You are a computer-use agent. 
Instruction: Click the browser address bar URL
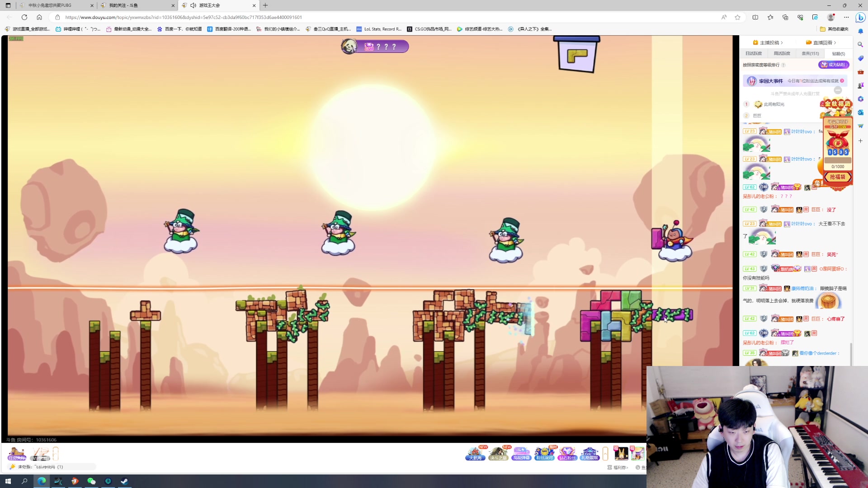click(183, 17)
